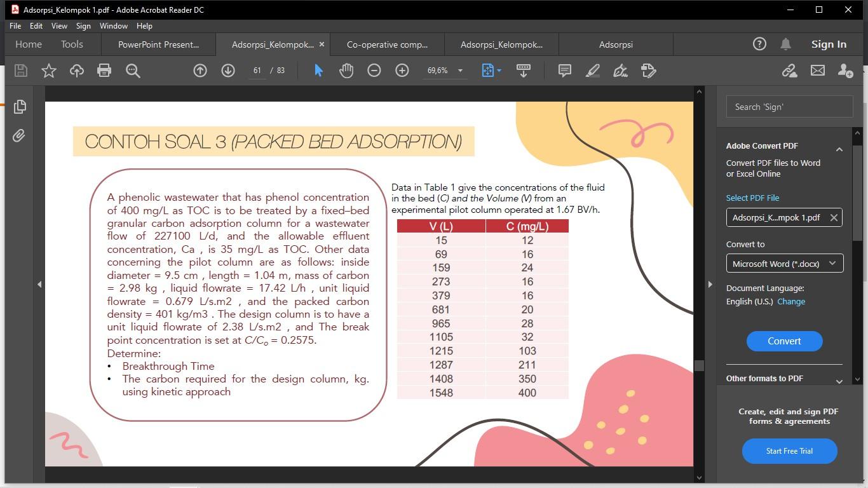Viewport: 868px width, 488px height.
Task: Open the Fill & Sign pen tool
Action: 620,71
